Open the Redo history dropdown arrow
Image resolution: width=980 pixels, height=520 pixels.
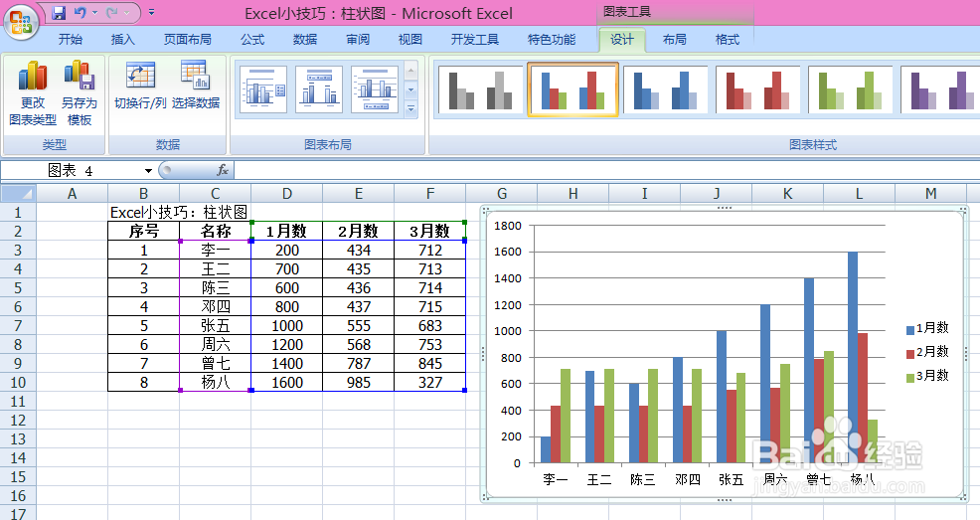(127, 13)
